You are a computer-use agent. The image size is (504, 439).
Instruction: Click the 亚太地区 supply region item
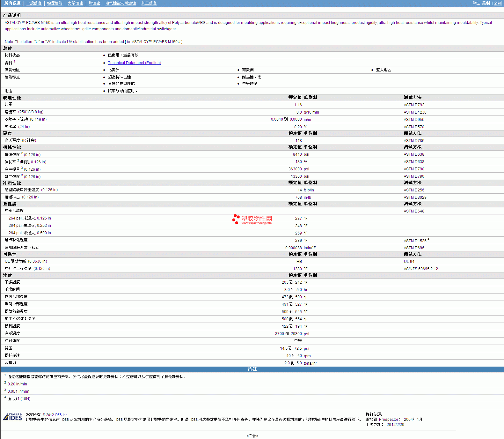[x=383, y=70]
